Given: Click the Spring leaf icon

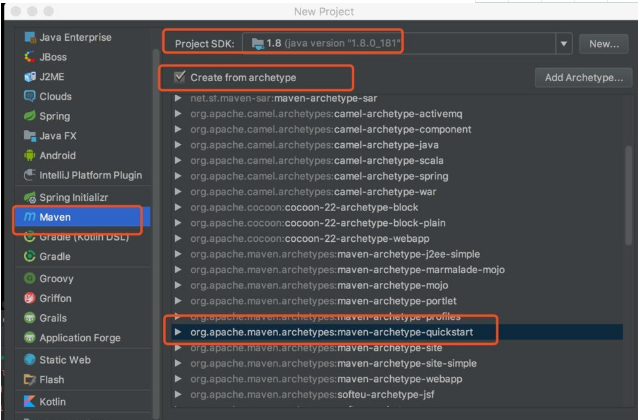Looking at the screenshot, I should (30, 116).
